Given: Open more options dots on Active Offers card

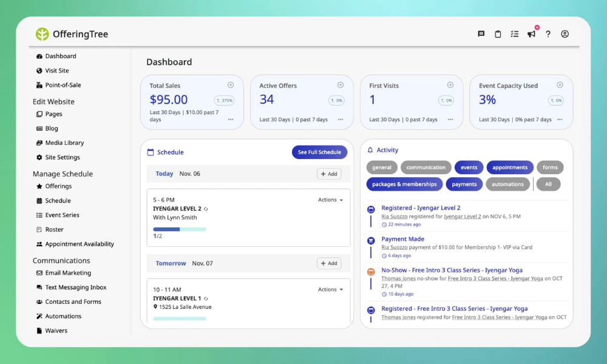Looking at the screenshot, I should (341, 120).
